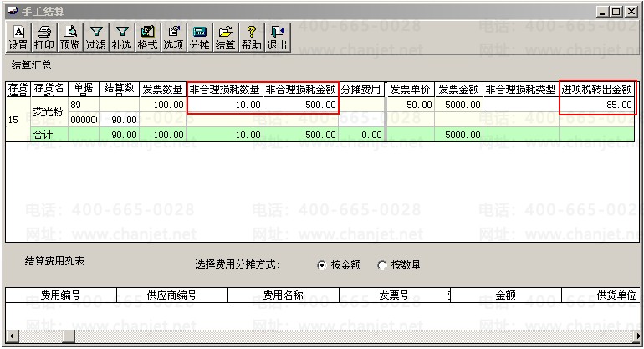Click the 非合理损耗类型 column header

pyautogui.click(x=521, y=90)
